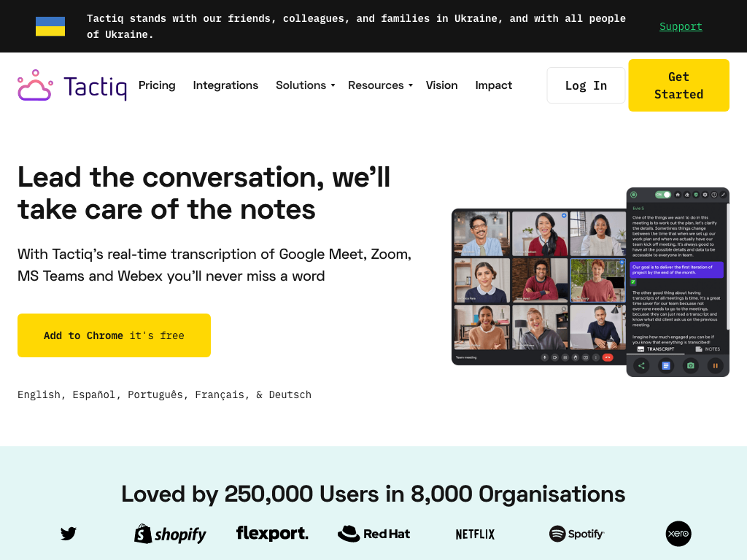The height and width of the screenshot is (560, 747).
Task: Click the Tactiq wordmark text
Action: click(x=96, y=87)
